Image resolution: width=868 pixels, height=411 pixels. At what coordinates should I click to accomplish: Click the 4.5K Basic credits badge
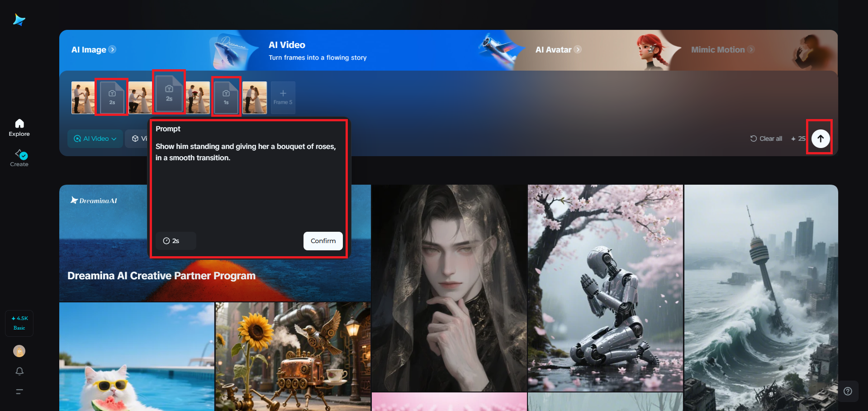pyautogui.click(x=19, y=323)
